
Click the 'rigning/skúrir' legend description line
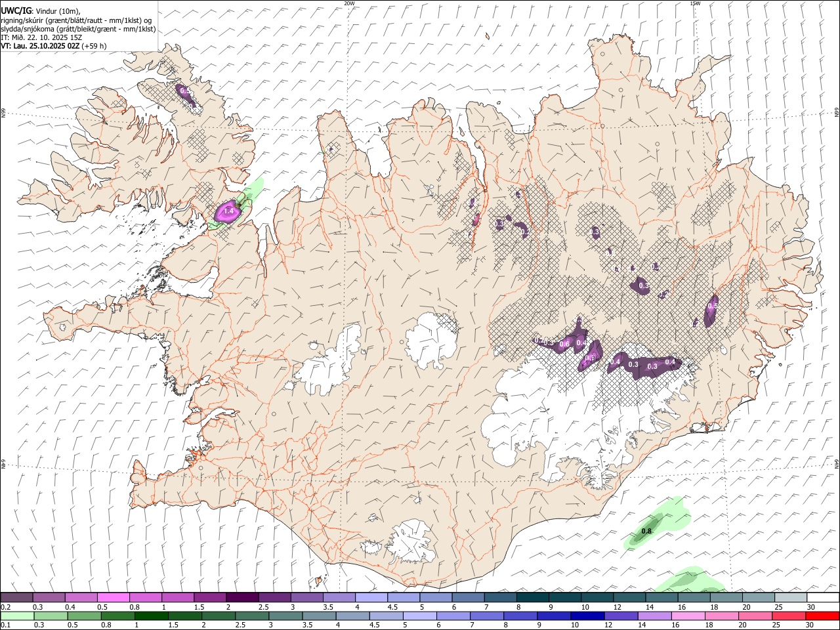click(76, 20)
